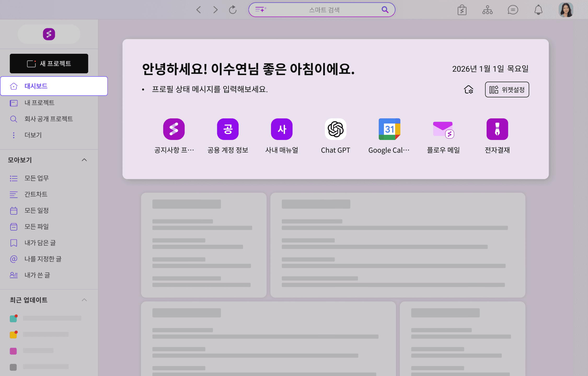This screenshot has height=376, width=588.
Task: Open the 플로우 메일 mail icon
Action: (443, 129)
